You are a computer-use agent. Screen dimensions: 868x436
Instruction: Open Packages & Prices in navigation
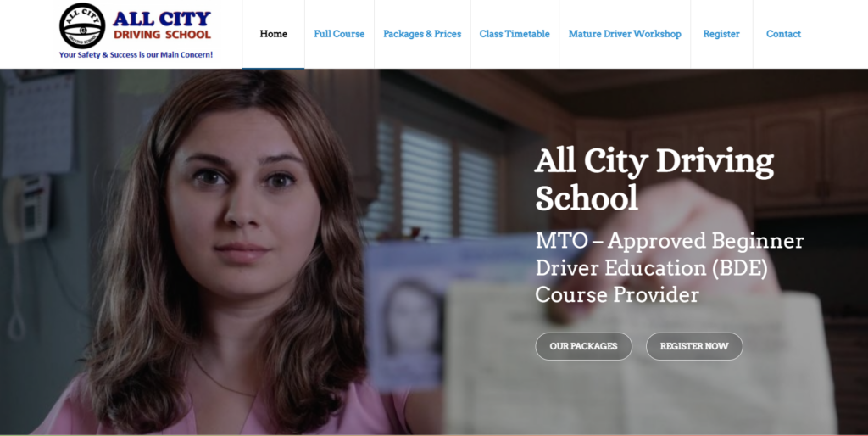tap(422, 34)
